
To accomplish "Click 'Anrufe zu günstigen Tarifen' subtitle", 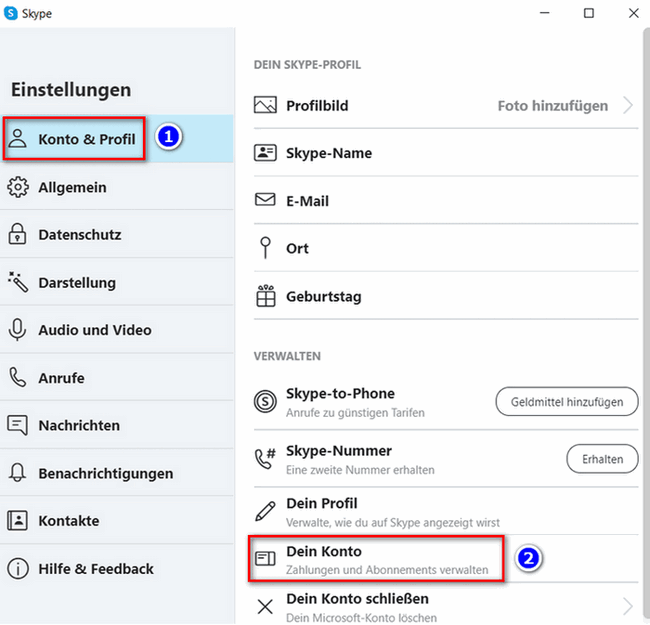I will (355, 413).
